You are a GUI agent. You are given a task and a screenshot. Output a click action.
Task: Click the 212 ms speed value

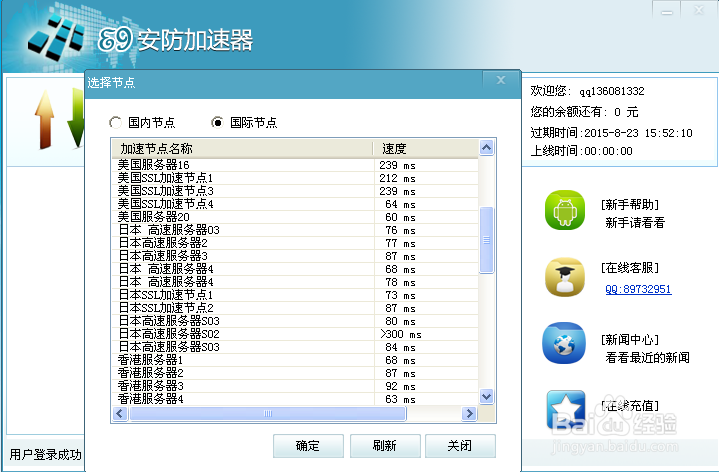click(397, 178)
